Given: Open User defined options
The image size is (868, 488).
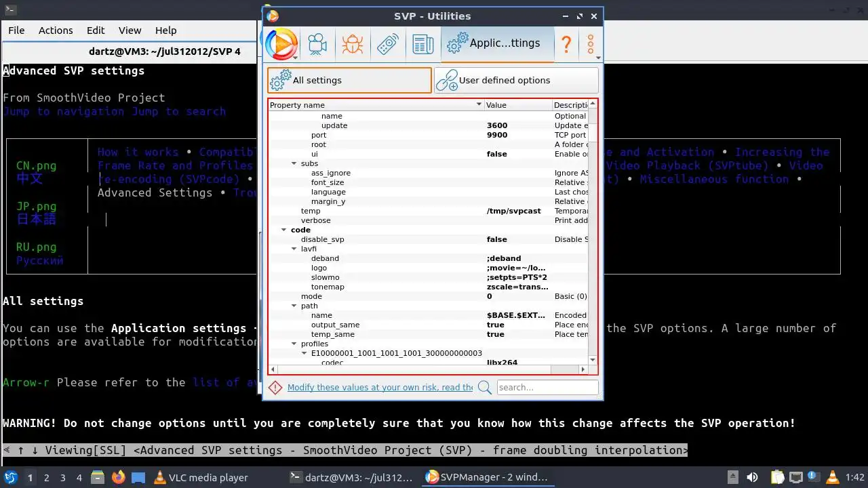Looking at the screenshot, I should point(516,80).
